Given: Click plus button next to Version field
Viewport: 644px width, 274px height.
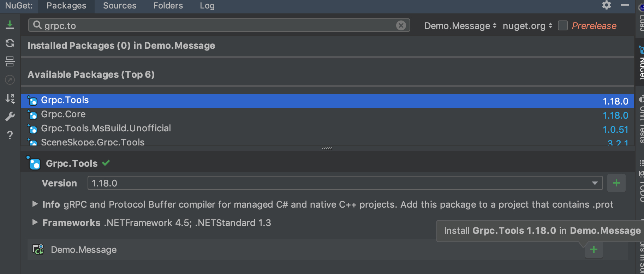Looking at the screenshot, I should [x=616, y=183].
